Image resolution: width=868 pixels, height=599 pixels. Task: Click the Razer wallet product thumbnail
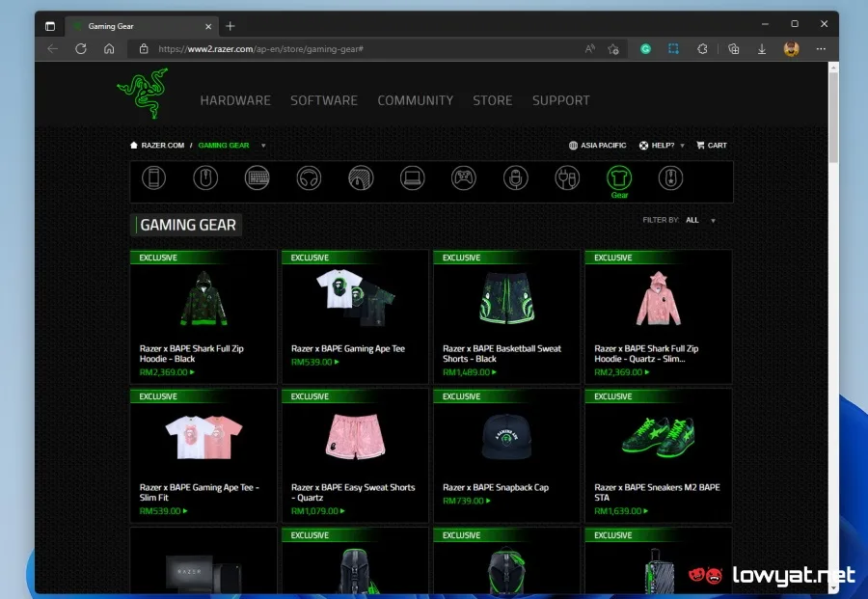tap(203, 574)
